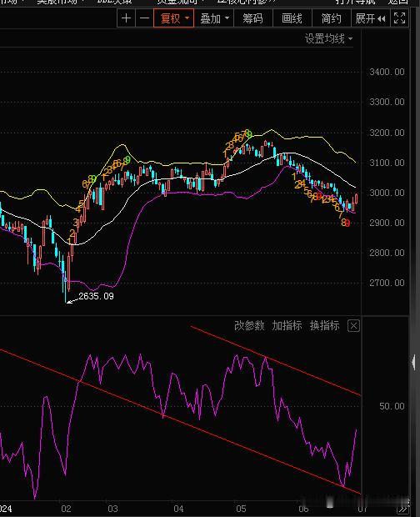The width and height of the screenshot is (420, 517).
Task: Click the right edge panel collapse handle
Action: click(413, 362)
